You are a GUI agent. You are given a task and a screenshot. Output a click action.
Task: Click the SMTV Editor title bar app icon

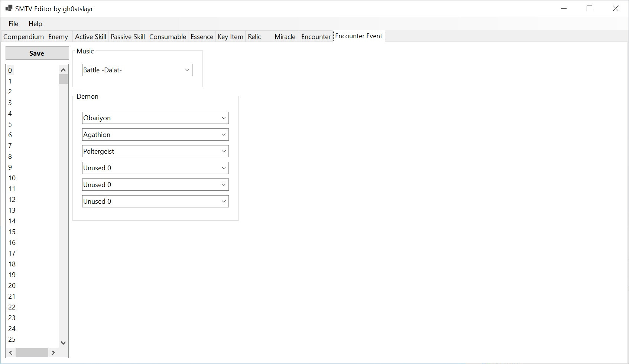click(9, 8)
